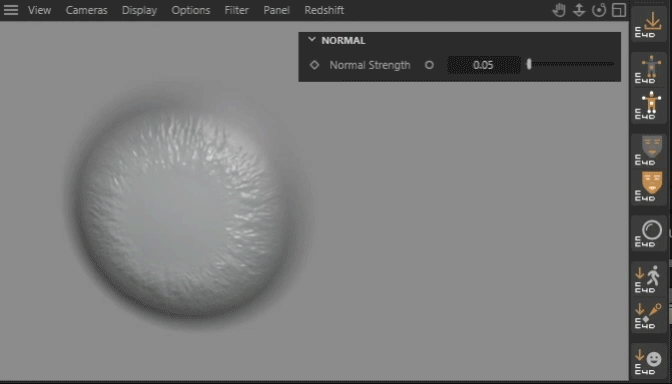
Task: Open the Cameras menu
Action: click(x=86, y=10)
